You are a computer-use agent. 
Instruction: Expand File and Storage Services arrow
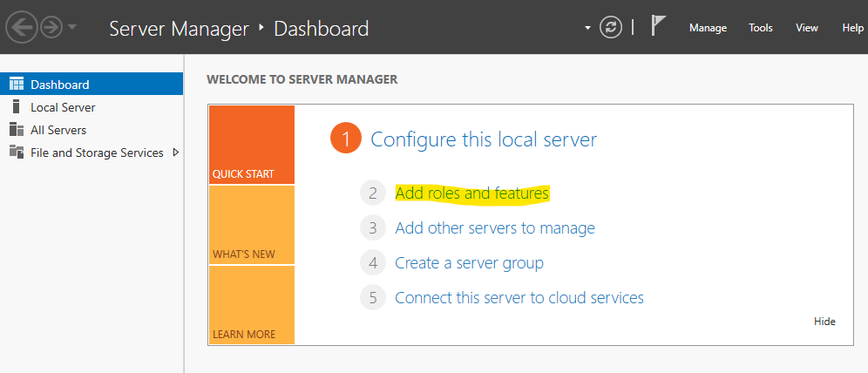[176, 153]
